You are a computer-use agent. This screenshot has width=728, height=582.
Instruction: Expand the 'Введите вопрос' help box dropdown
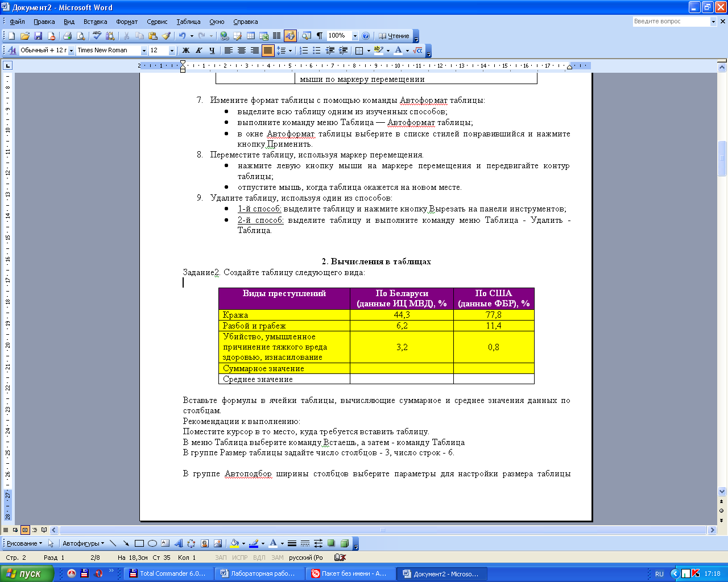(x=713, y=22)
